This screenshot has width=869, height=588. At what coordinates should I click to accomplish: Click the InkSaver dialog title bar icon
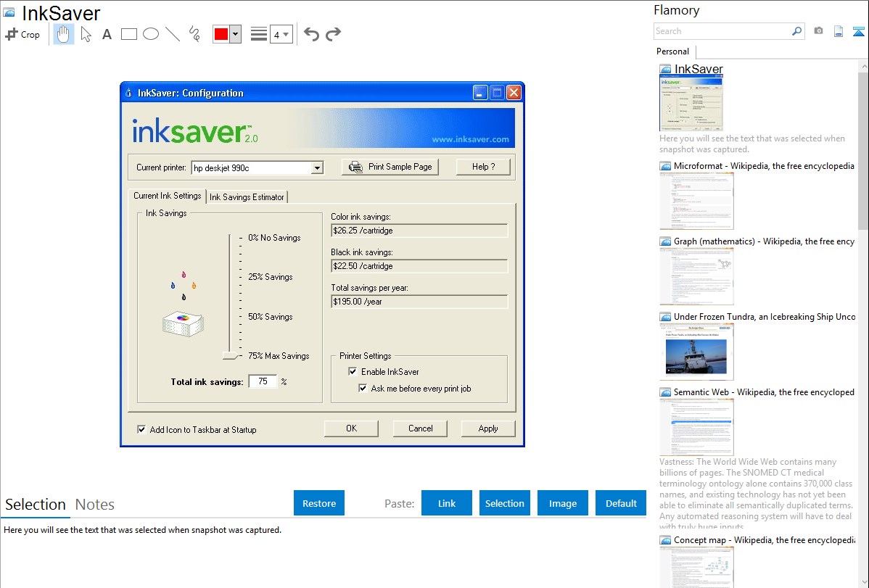pos(128,93)
